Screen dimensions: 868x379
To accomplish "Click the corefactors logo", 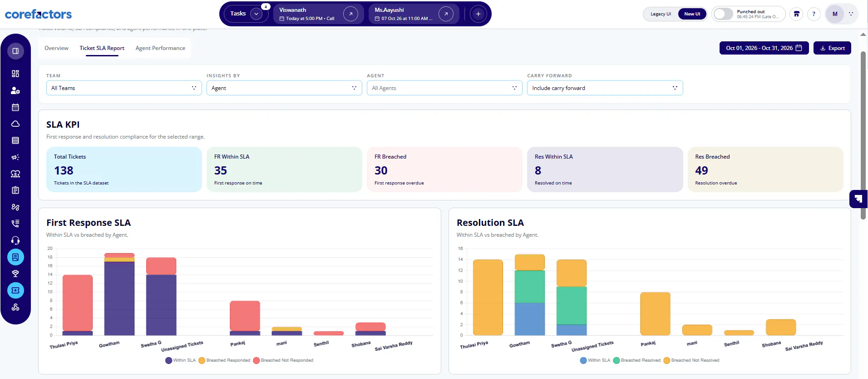I will pyautogui.click(x=38, y=14).
